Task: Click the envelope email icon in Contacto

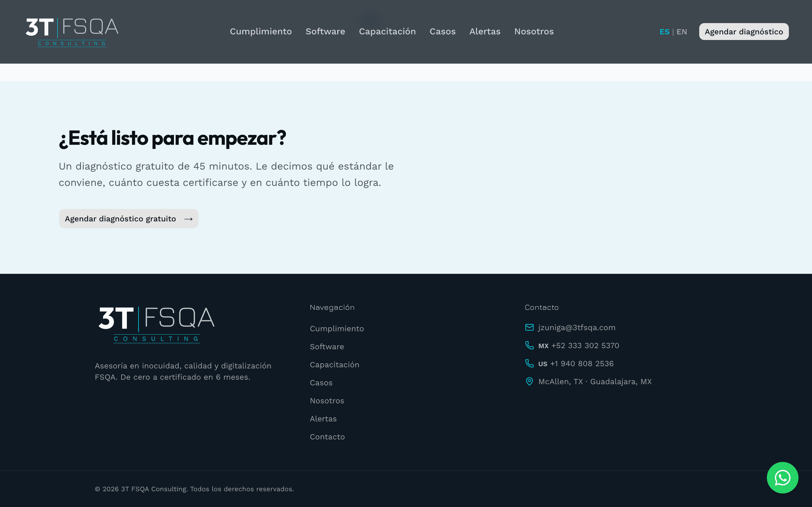Action: [529, 327]
